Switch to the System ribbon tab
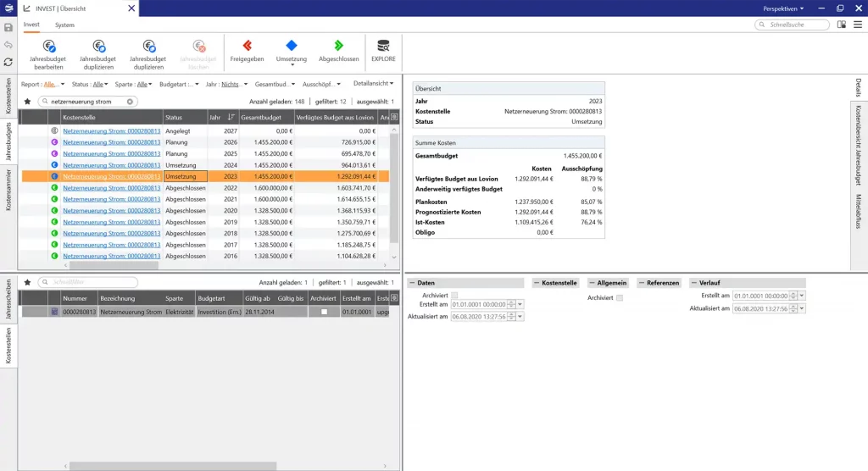 [64, 25]
